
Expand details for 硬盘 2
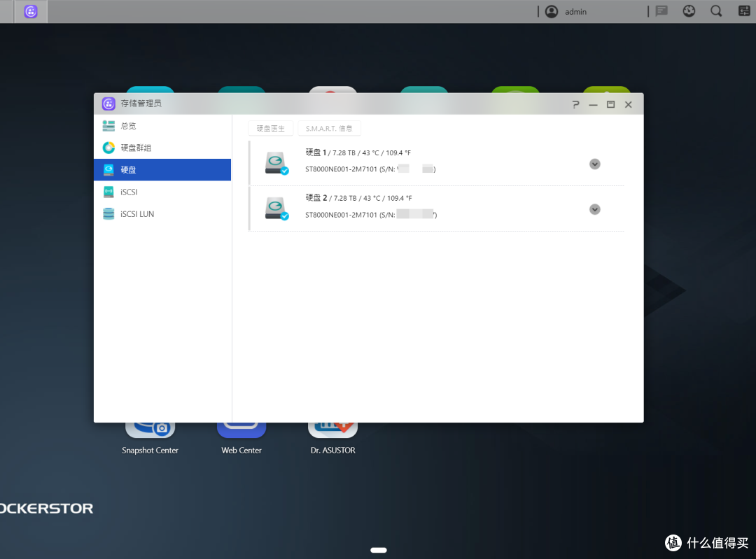[x=595, y=209]
